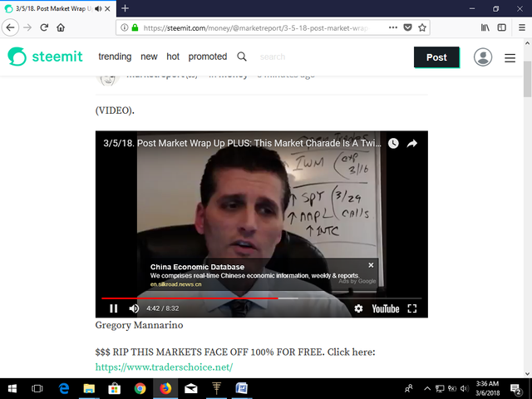Mute the tab via speaker icon
This screenshot has width=532, height=399.
98,9
